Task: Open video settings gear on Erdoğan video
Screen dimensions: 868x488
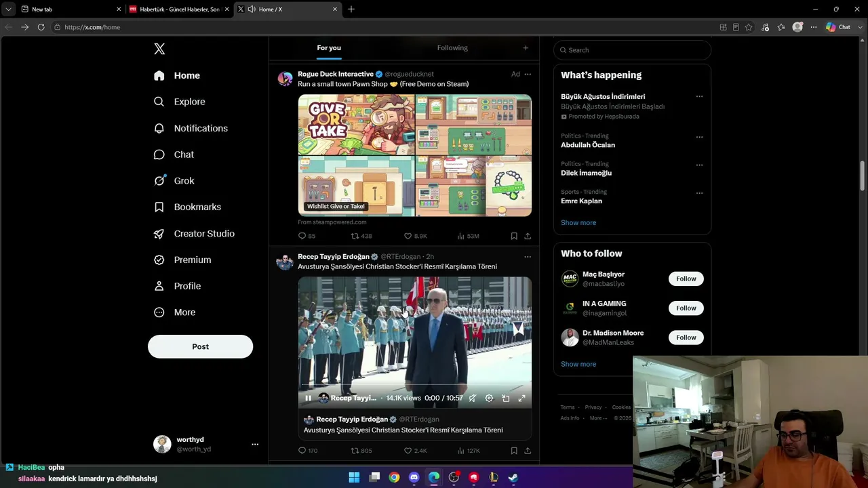Action: pyautogui.click(x=489, y=399)
